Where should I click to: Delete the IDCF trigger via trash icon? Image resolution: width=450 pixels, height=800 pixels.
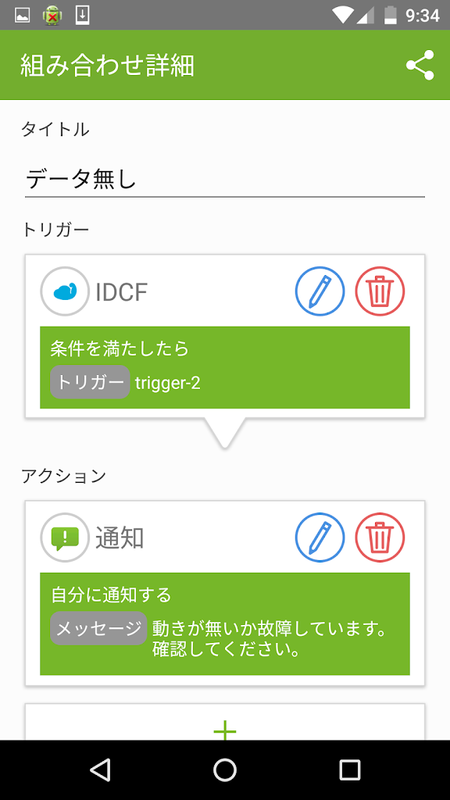tap(380, 292)
